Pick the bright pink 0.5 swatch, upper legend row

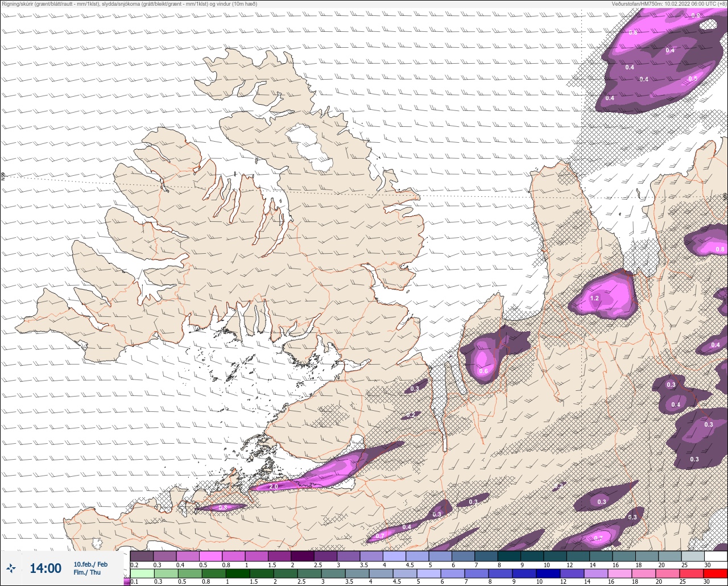[x=210, y=556]
